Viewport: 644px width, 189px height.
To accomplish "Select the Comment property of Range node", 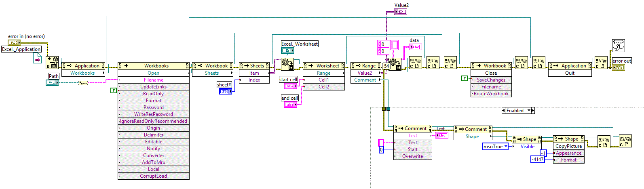I will tap(366, 80).
